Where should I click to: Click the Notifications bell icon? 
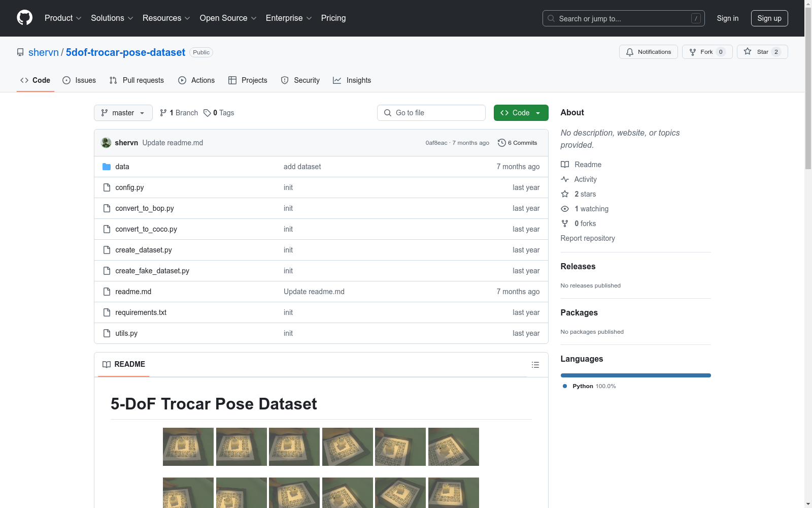[630, 52]
